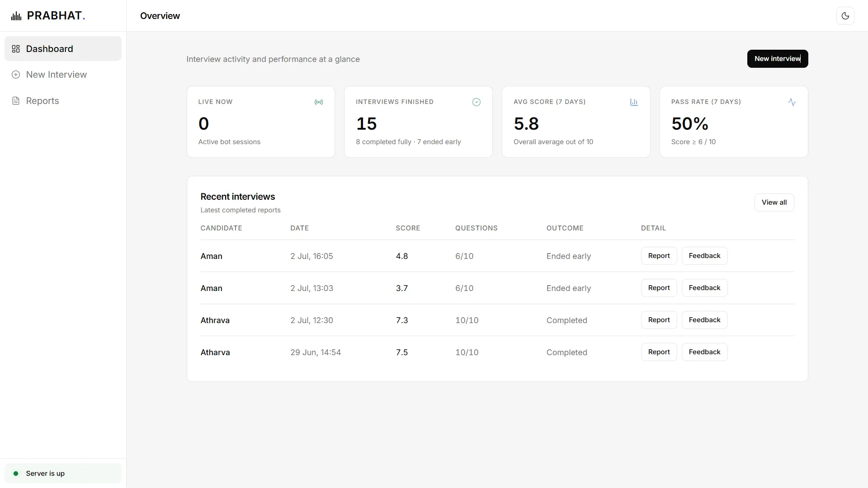868x488 pixels.
Task: Click the bar chart icon in Avg Score card
Action: point(634,102)
